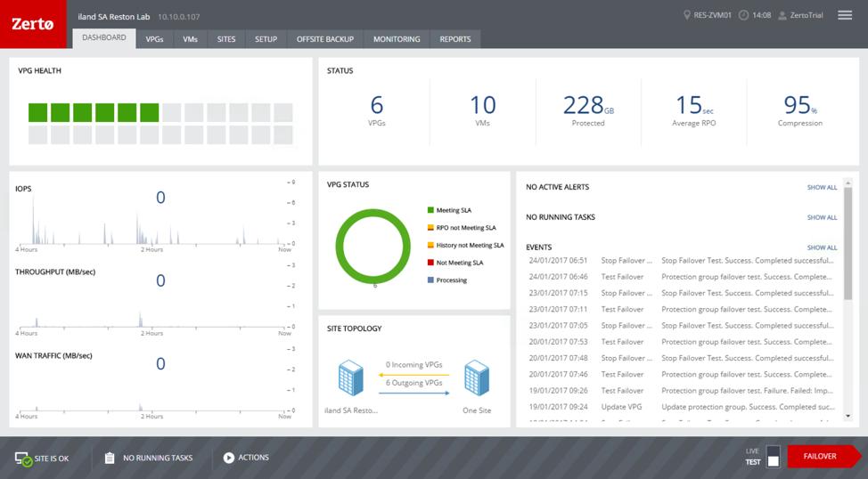868x479 pixels.
Task: Click the Meeting SLA green legend swatch
Action: click(x=430, y=210)
